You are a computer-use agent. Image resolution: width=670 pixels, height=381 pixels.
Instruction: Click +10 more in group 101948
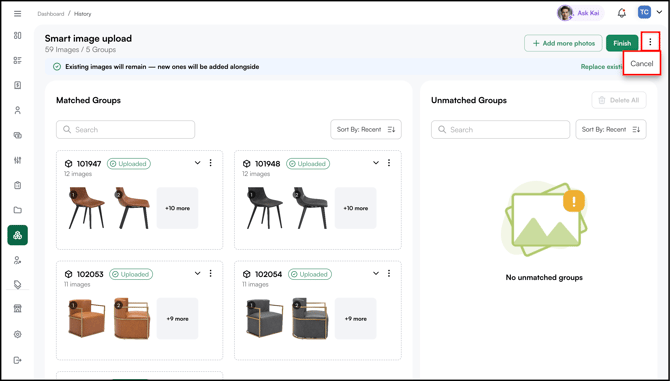coord(356,208)
